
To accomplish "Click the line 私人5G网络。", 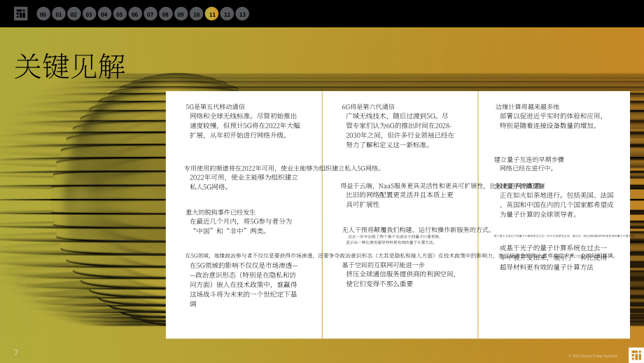I will click(x=209, y=187).
